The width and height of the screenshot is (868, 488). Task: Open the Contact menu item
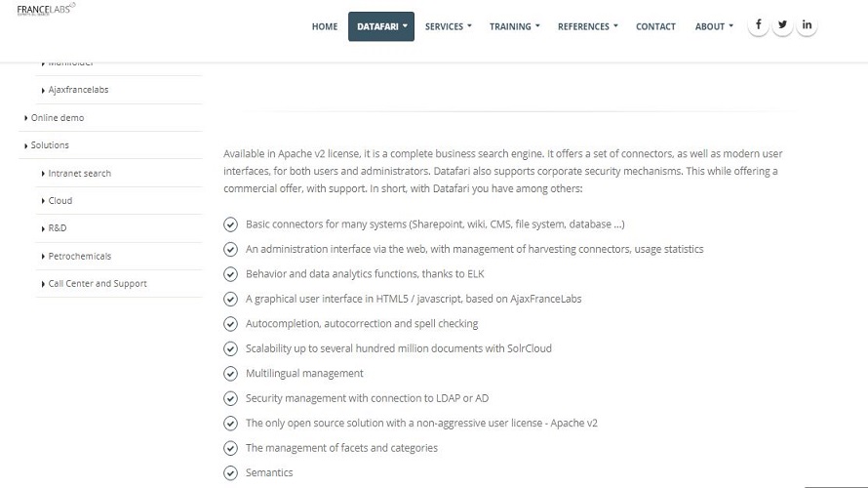point(655,26)
